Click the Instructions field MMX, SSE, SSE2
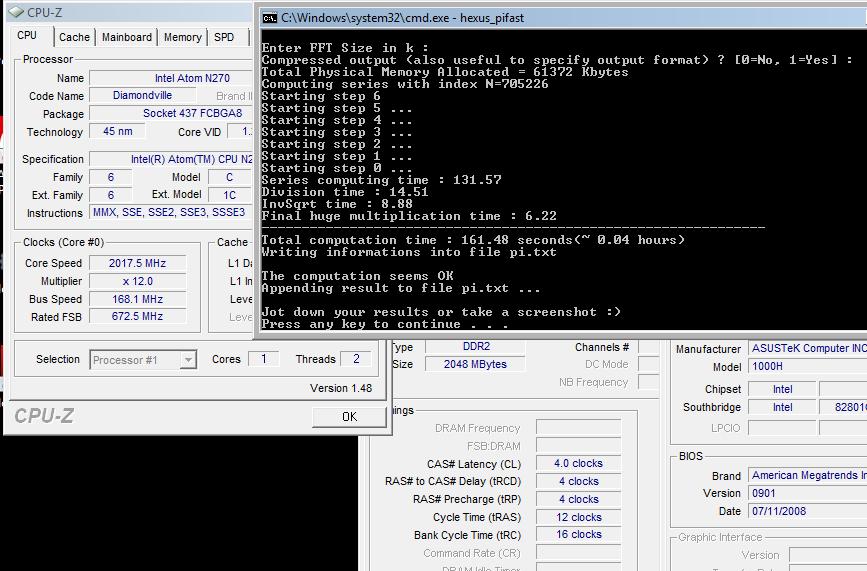 pyautogui.click(x=171, y=212)
